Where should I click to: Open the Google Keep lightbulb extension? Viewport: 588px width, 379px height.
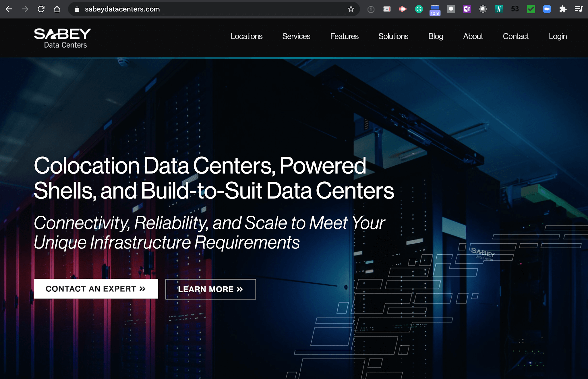tap(451, 9)
